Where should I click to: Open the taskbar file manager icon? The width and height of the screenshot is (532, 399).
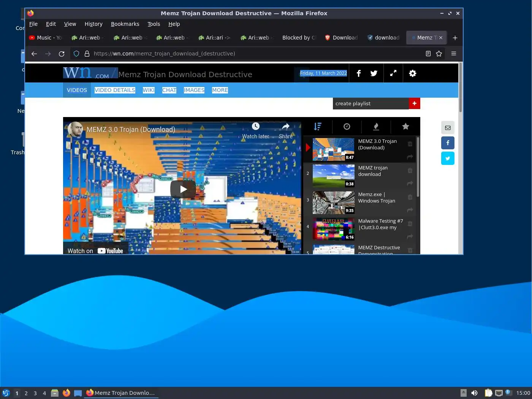55,393
